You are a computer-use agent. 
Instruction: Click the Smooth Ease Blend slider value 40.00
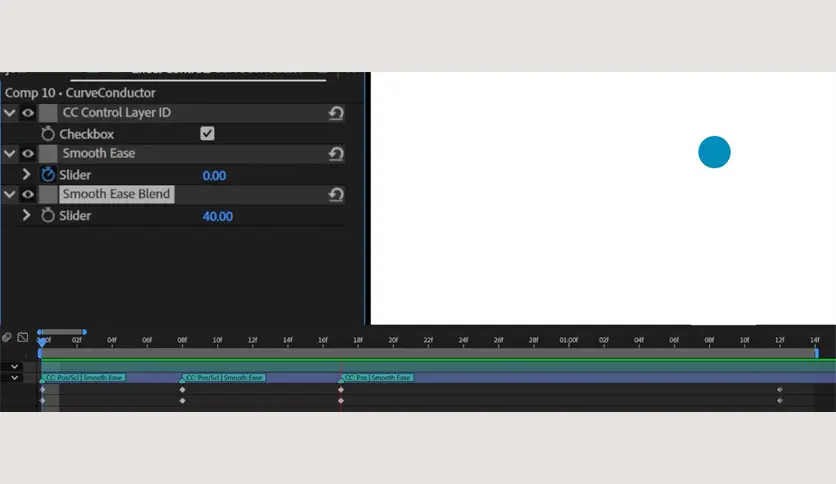coord(218,216)
